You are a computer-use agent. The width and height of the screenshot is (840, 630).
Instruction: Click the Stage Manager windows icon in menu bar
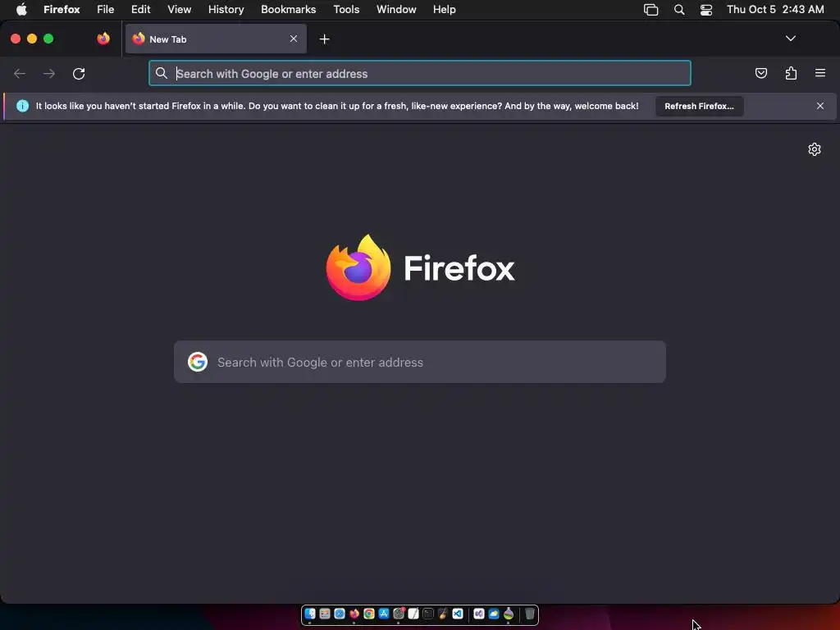tap(651, 10)
